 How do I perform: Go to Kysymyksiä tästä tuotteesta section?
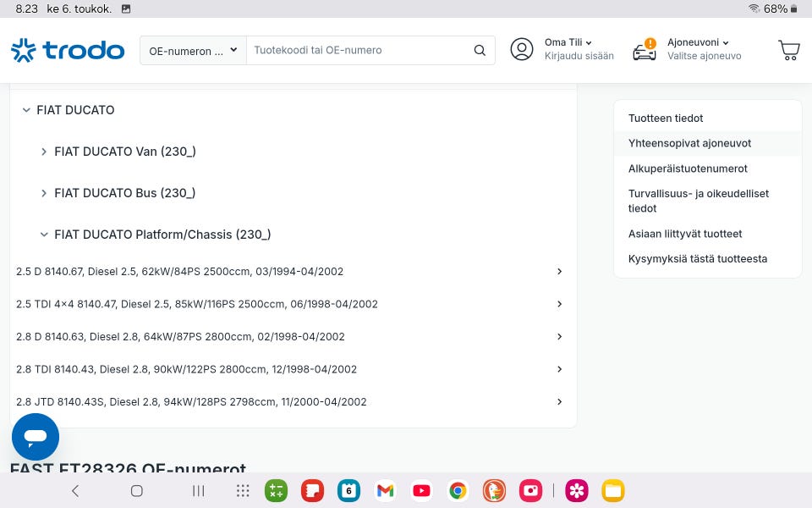tap(698, 259)
